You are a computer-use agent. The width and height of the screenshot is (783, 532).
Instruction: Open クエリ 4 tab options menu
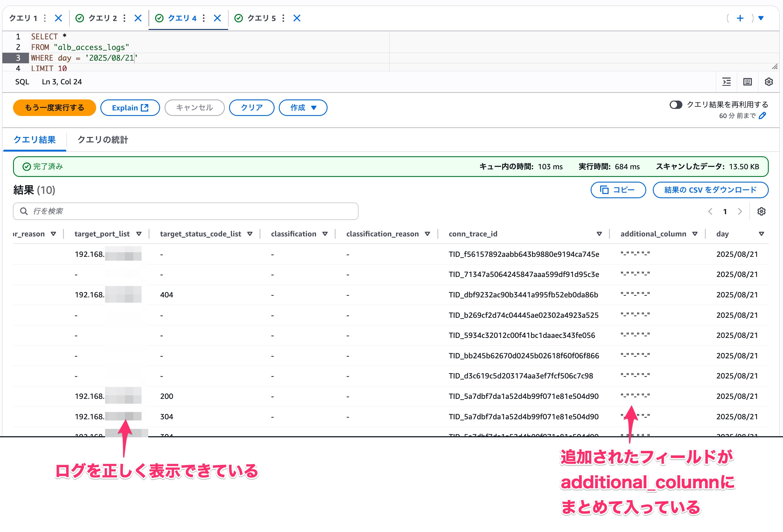[x=204, y=18]
